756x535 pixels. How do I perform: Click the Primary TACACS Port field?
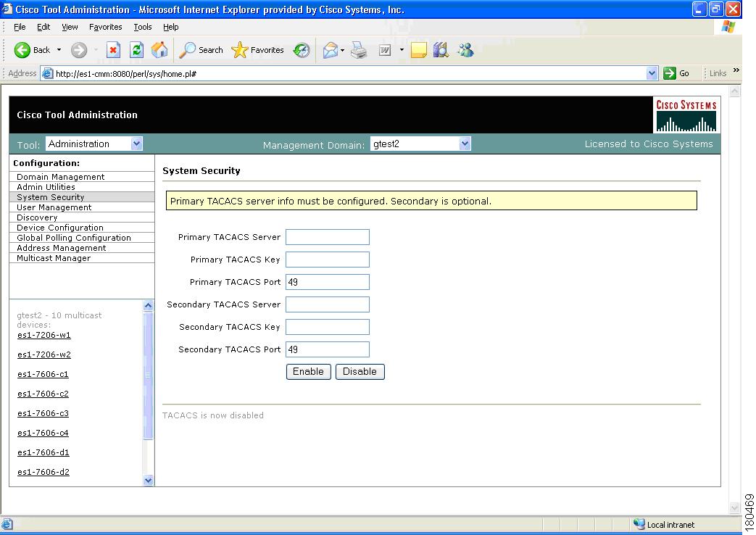tap(328, 282)
